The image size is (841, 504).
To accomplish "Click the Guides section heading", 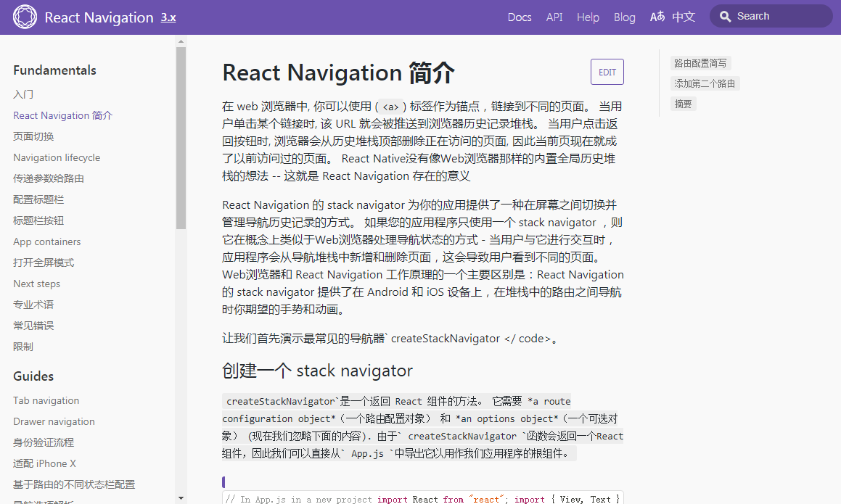I will [33, 376].
